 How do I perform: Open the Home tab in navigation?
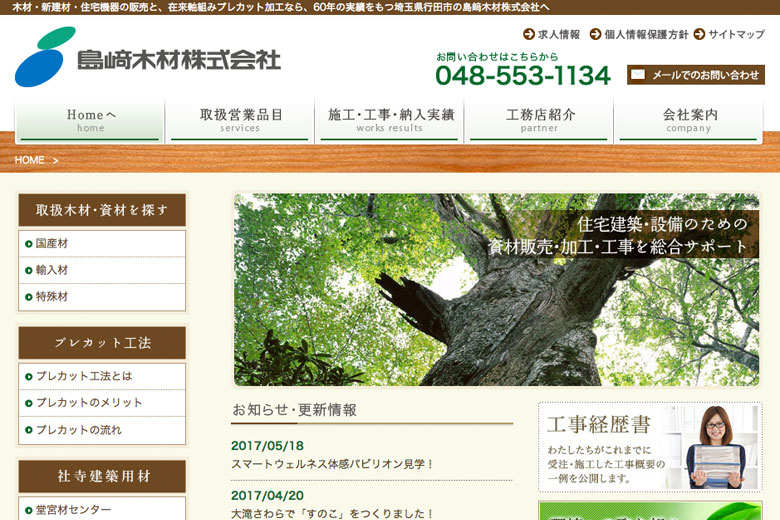coord(91,120)
